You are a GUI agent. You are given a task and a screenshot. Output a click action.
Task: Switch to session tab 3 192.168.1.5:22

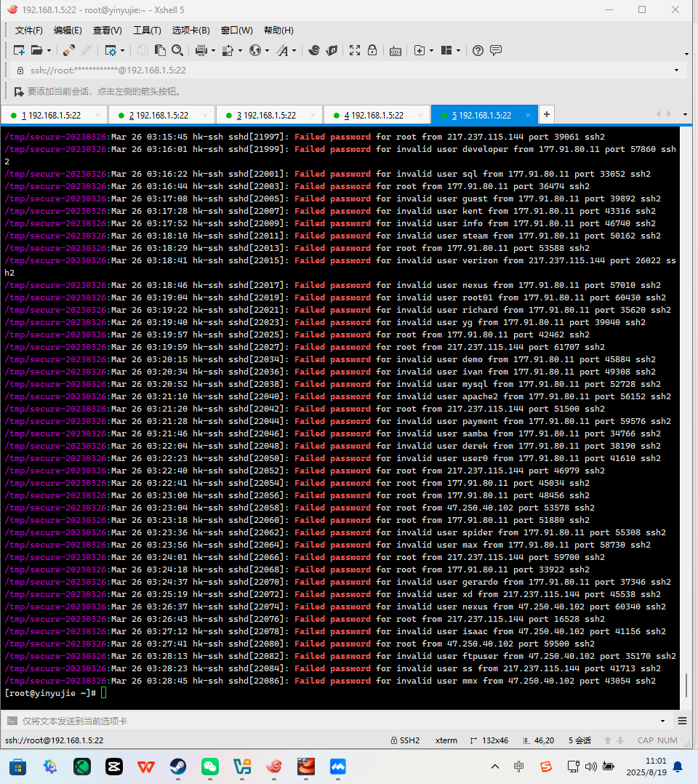270,116
